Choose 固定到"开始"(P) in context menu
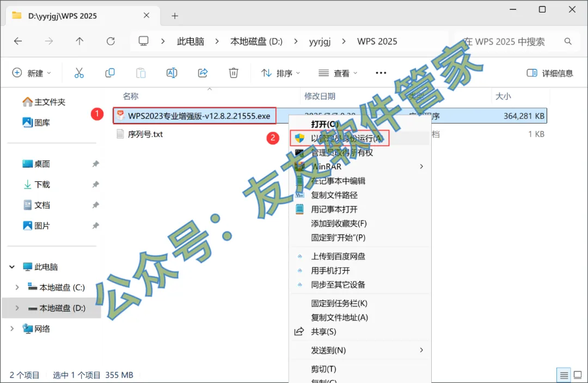The height and width of the screenshot is (383, 588). click(360, 238)
